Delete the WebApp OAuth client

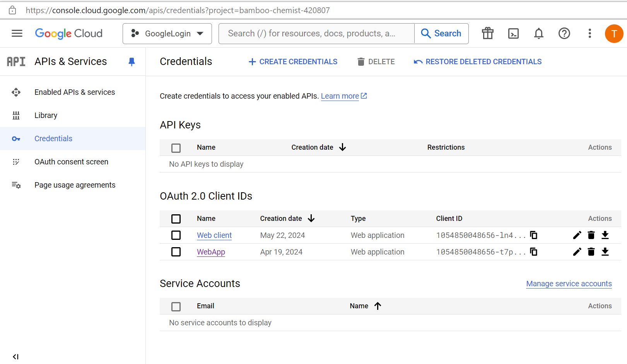(x=591, y=252)
